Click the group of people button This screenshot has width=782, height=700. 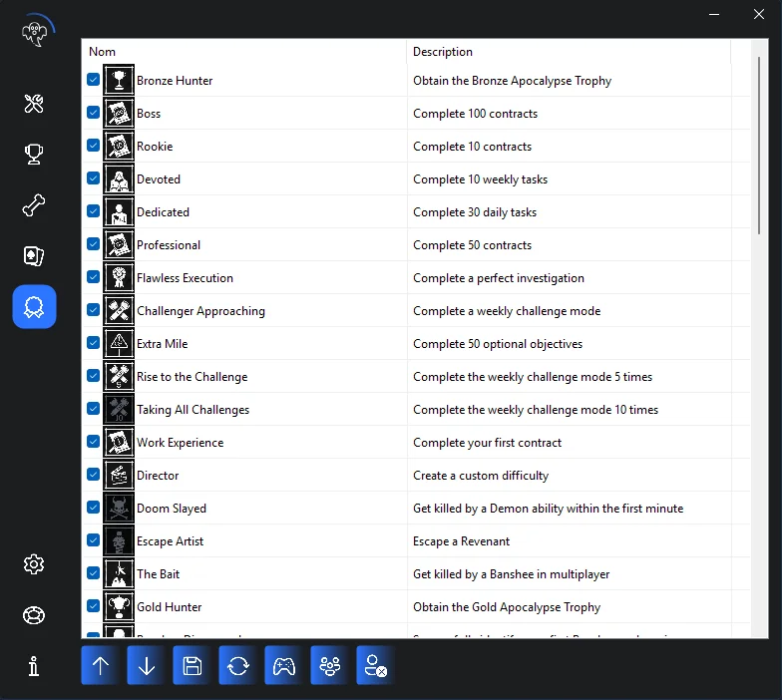pos(330,666)
